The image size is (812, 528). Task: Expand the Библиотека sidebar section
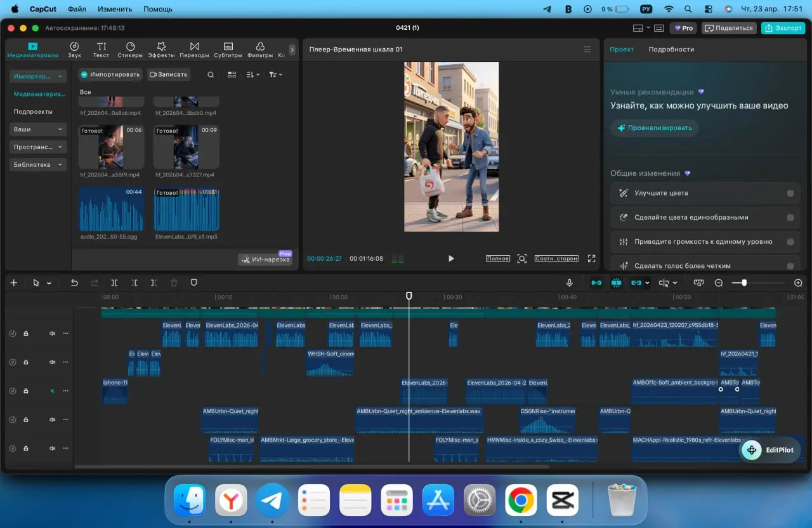[38, 165]
